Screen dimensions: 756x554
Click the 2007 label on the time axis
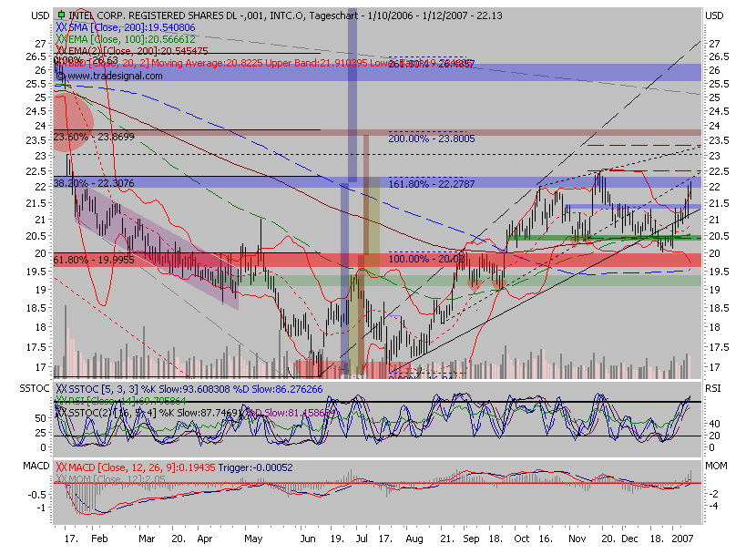(681, 539)
